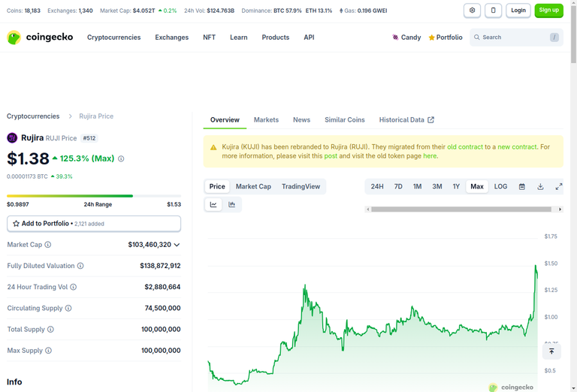
Task: Switch chart to TradingView
Action: (x=301, y=186)
